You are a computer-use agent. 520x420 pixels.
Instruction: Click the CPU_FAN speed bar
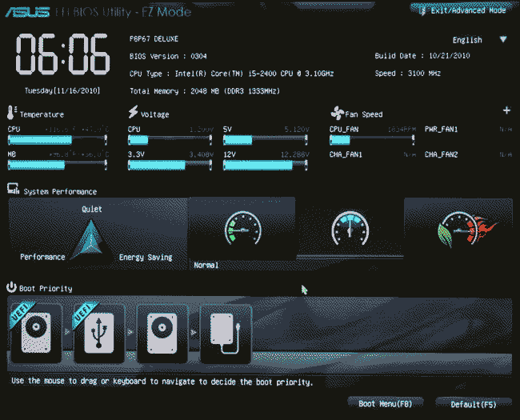[x=372, y=140]
